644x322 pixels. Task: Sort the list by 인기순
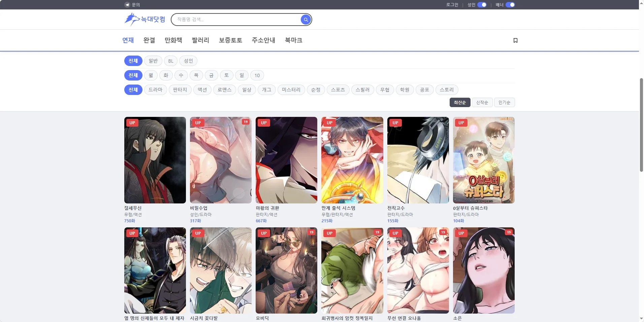click(504, 102)
